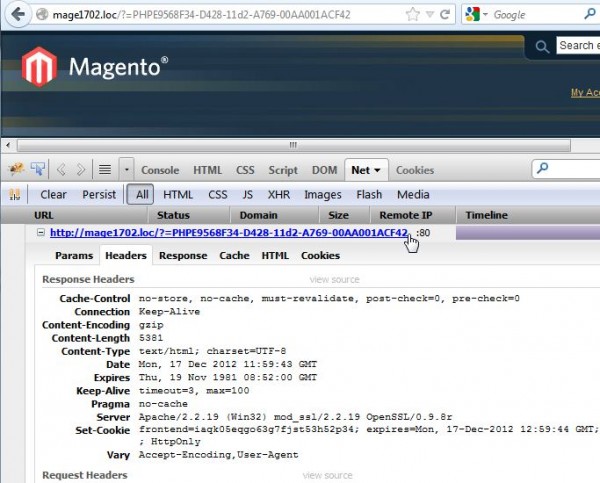Screen dimensions: 600x483
Task: Click the Pragma value no-cache
Action: (x=163, y=404)
